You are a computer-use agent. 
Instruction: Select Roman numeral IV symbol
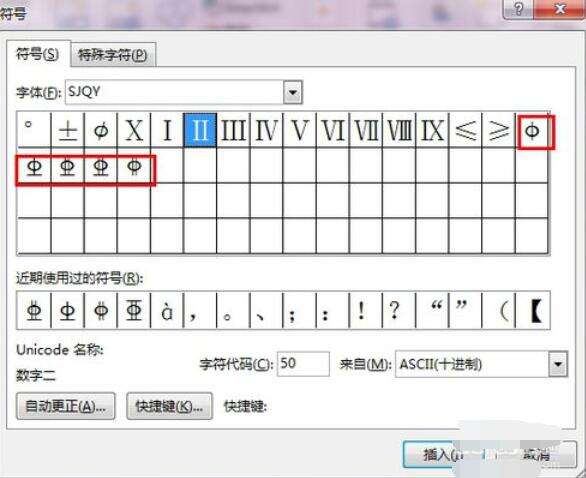(266, 130)
